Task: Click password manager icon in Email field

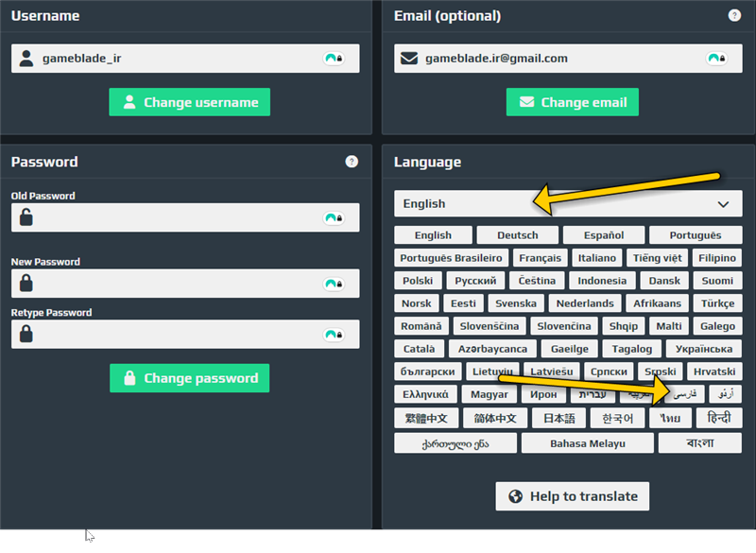Action: click(715, 59)
